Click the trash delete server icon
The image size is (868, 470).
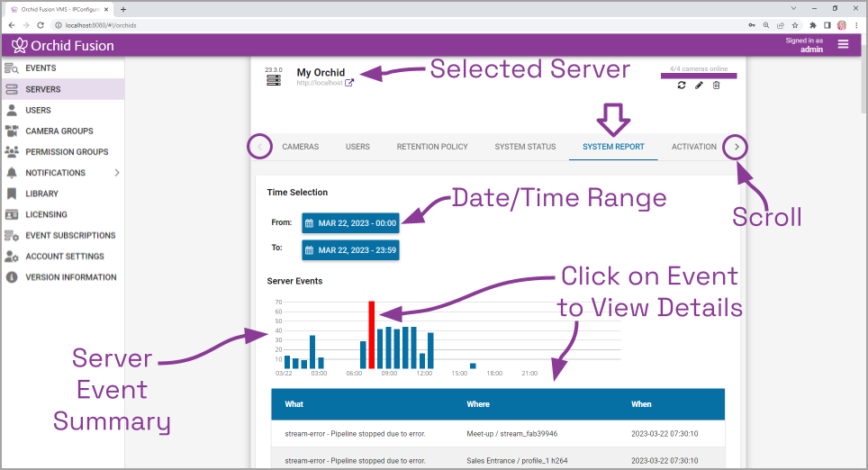pyautogui.click(x=717, y=86)
